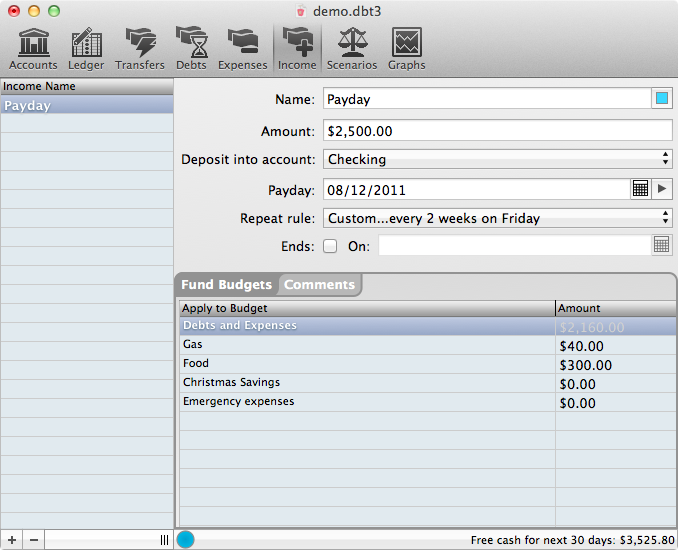Show the Graphs view

(407, 48)
